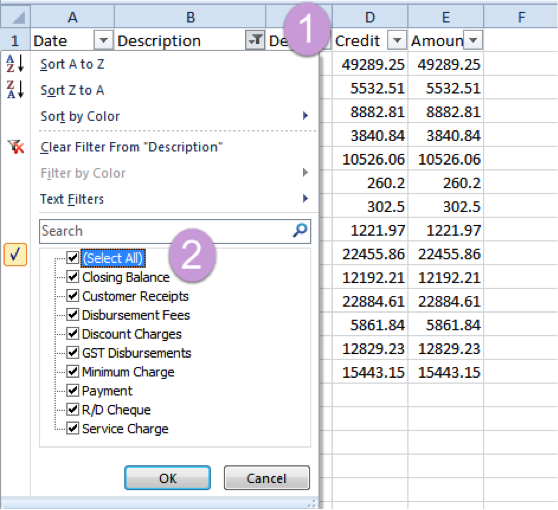Open the Credit column filter dropdown

(x=397, y=40)
